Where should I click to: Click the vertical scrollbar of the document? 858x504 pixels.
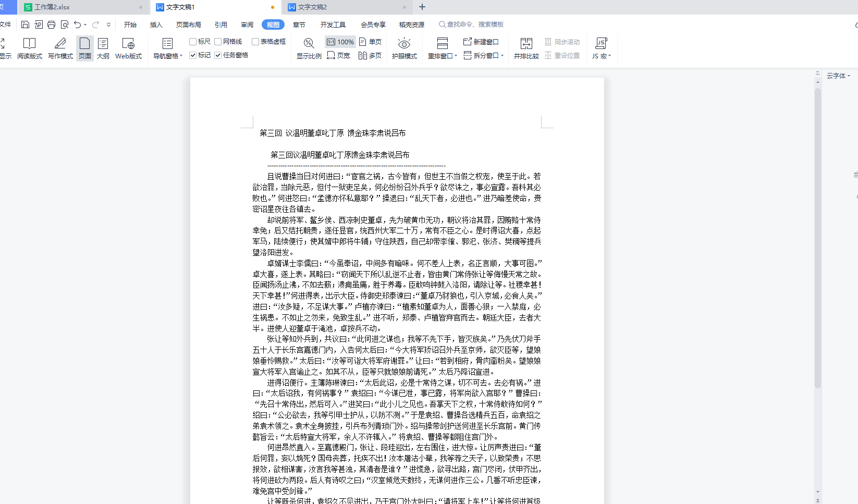pyautogui.click(x=817, y=235)
